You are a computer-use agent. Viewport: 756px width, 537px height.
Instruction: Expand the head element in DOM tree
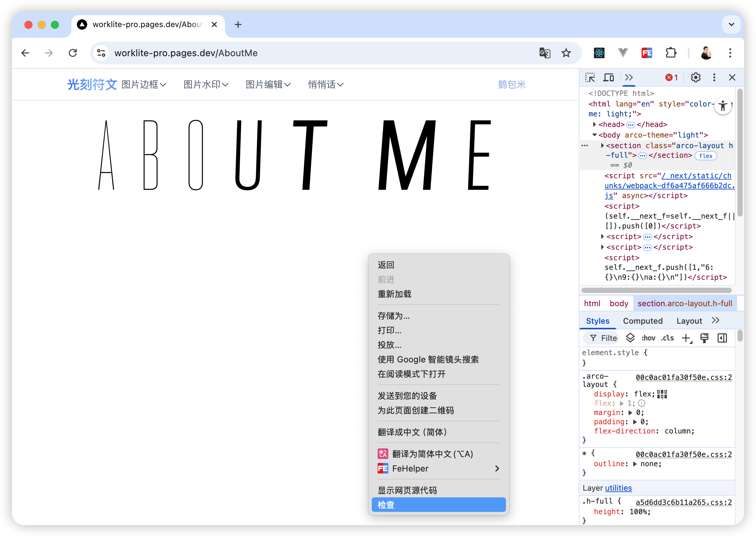click(x=594, y=124)
